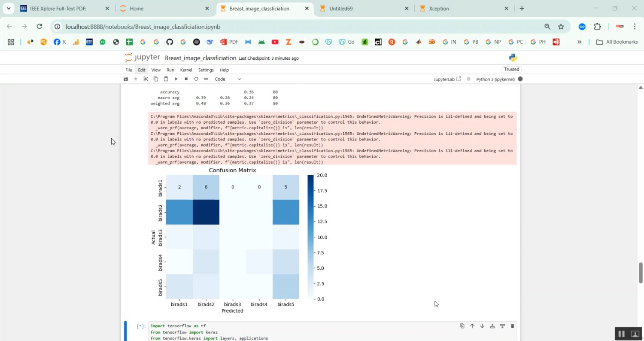This screenshot has height=341, width=644.
Task: Duplicate the cell from the cell toolbar
Action: (462, 326)
